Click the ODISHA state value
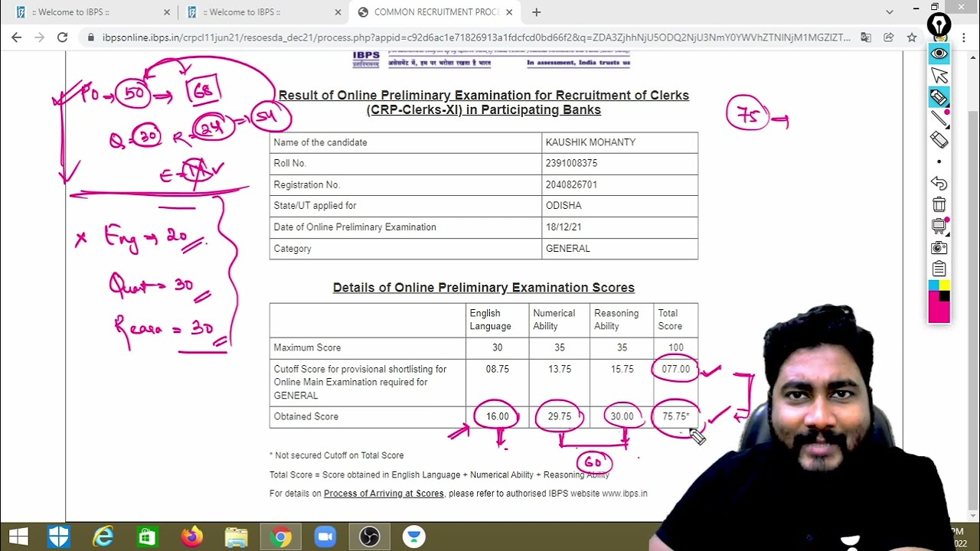 tap(563, 206)
